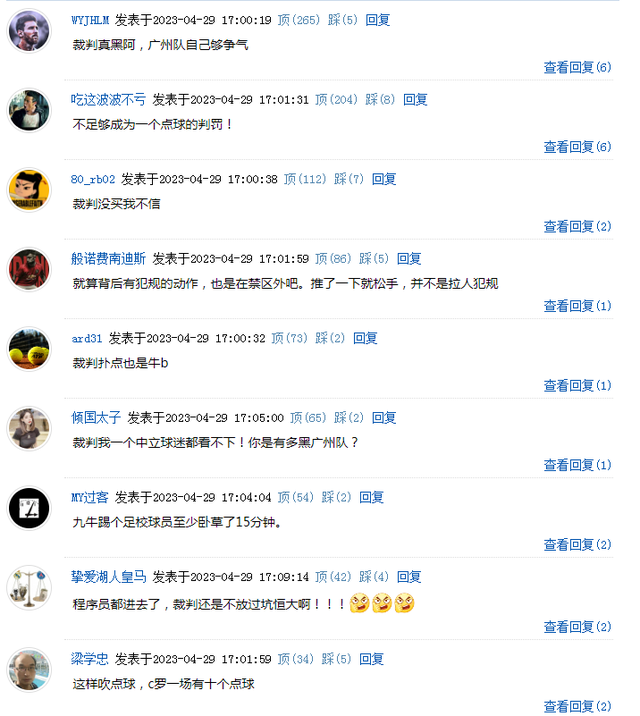This screenshot has width=640, height=716.
Task: Show 查看回复(1) under 般诺费南迪斯's comment
Action: pos(577,306)
